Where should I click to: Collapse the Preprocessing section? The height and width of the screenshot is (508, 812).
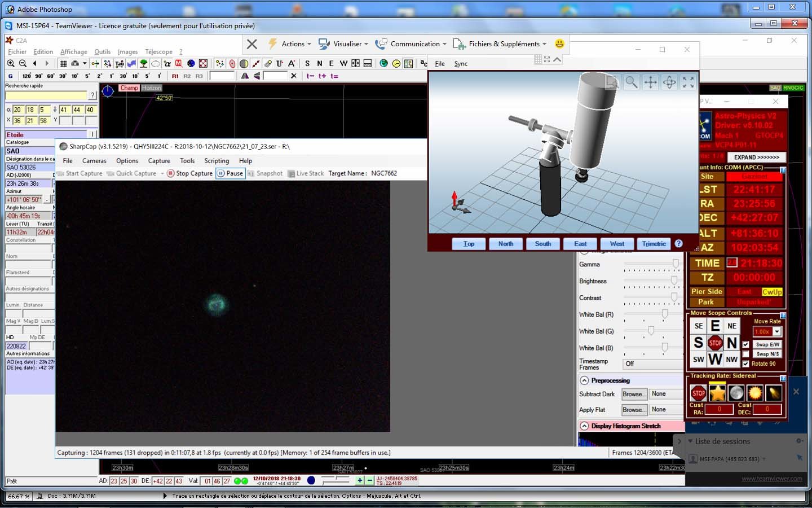pos(584,380)
